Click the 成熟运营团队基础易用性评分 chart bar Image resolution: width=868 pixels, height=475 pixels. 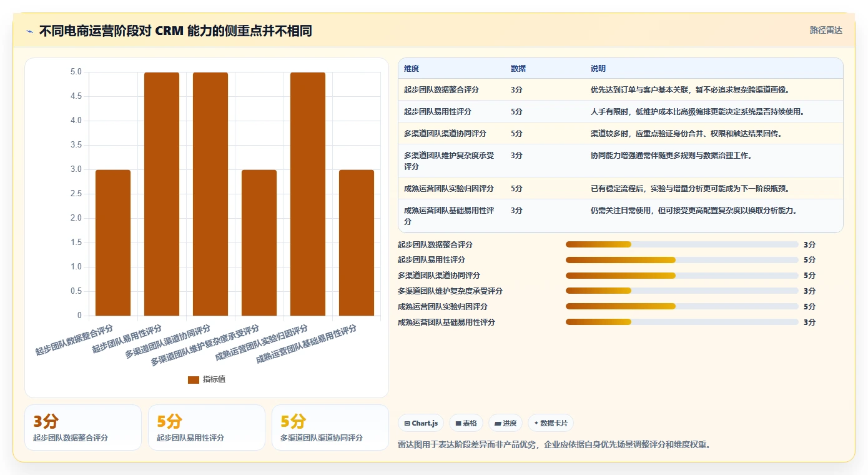click(357, 242)
